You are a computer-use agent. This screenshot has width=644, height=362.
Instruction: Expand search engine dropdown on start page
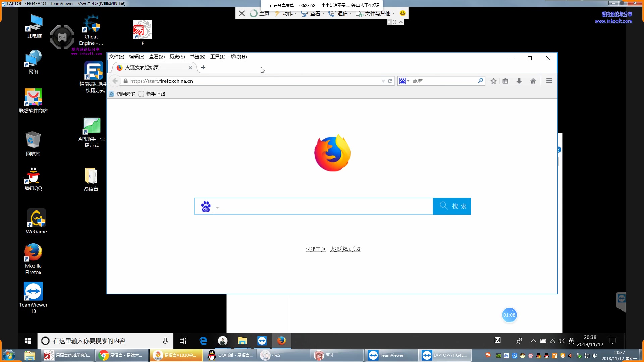[x=217, y=208]
